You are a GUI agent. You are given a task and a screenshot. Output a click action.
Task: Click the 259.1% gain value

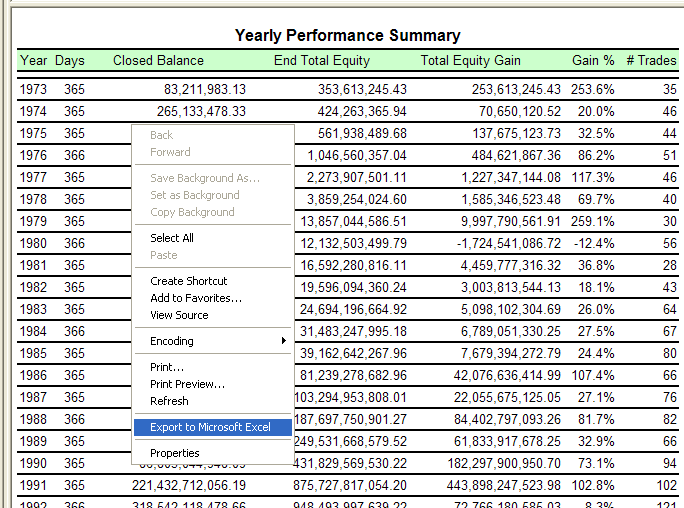[593, 221]
